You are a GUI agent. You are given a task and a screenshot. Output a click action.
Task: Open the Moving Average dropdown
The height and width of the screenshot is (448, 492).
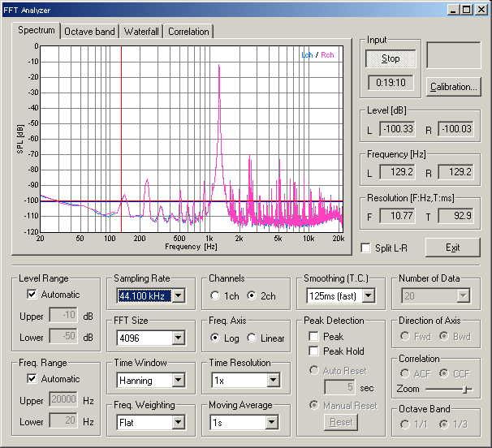[272, 423]
